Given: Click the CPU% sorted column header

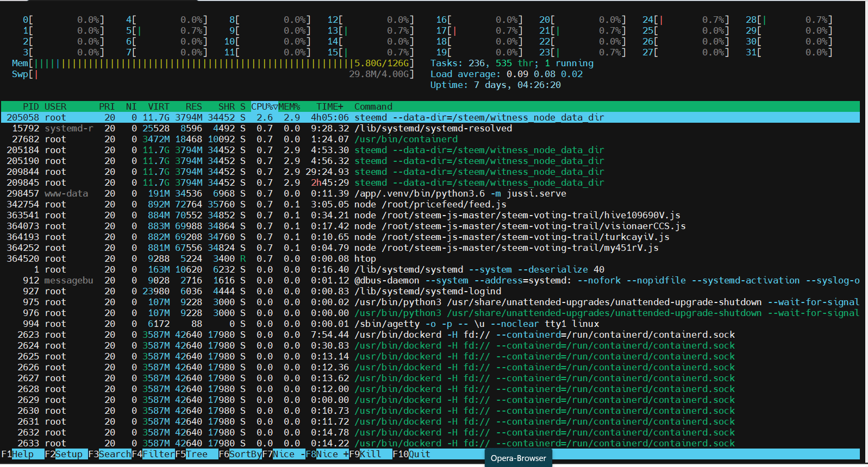Looking at the screenshot, I should click(264, 106).
